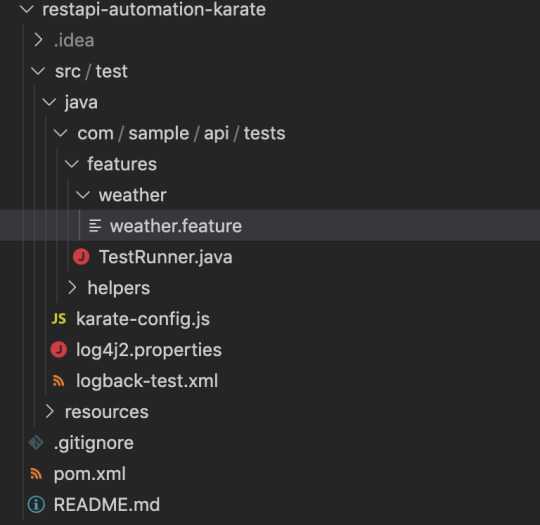Open the karate-config.js file
The height and width of the screenshot is (525, 540).
click(143, 319)
